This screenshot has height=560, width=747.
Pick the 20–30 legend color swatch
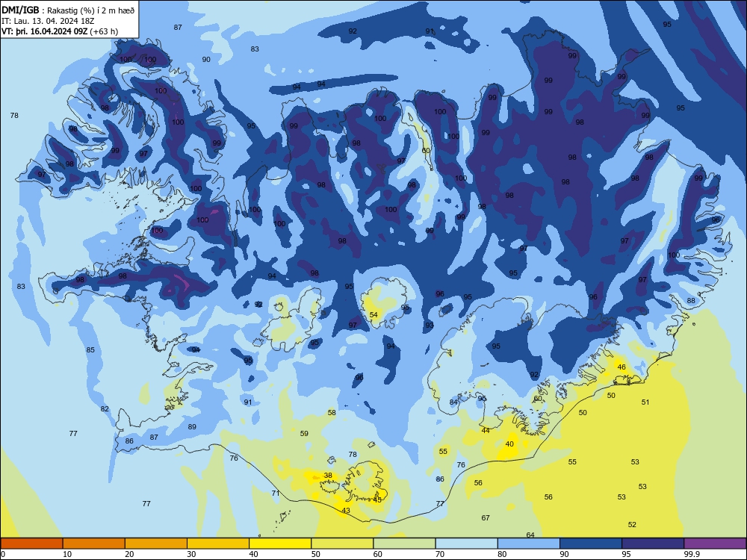click(156, 544)
